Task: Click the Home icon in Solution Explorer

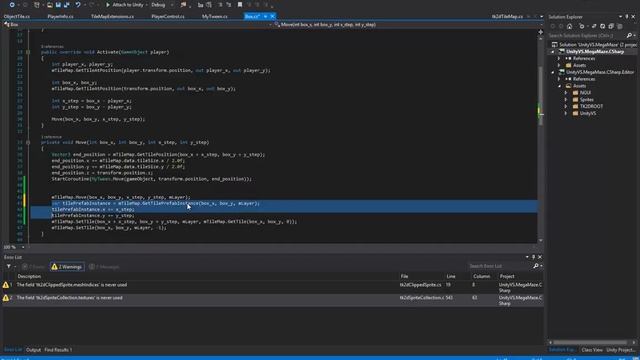Action: click(x=569, y=26)
